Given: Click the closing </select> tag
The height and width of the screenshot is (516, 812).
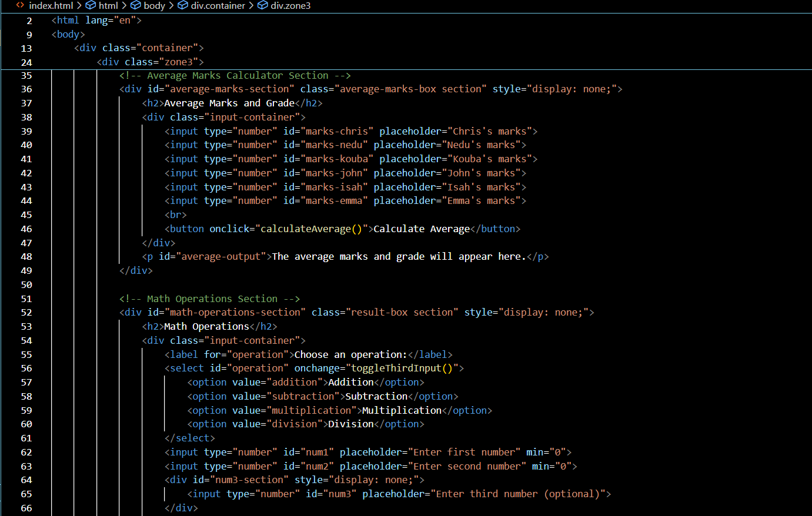Looking at the screenshot, I should click(190, 438).
